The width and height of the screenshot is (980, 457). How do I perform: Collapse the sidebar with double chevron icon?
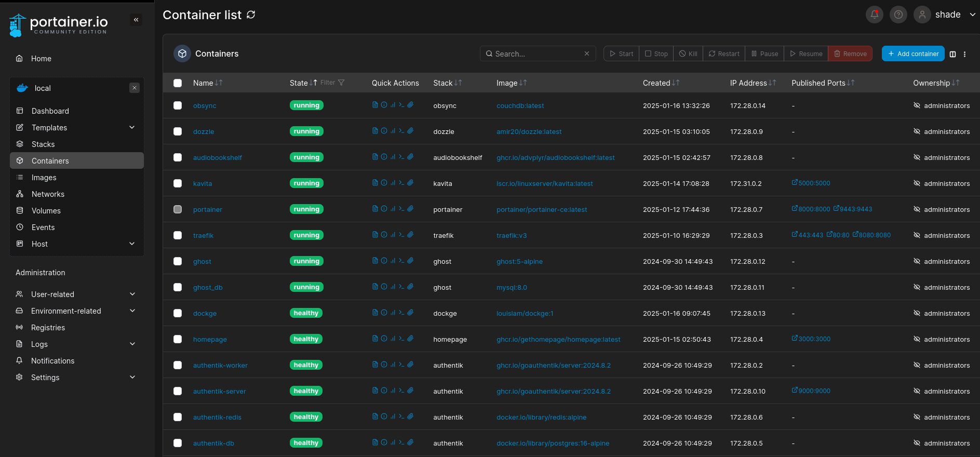tap(136, 20)
